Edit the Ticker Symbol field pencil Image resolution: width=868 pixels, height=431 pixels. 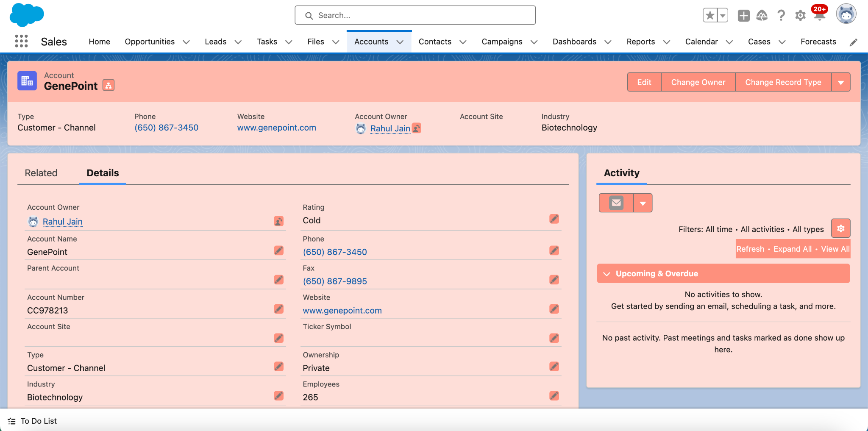554,338
